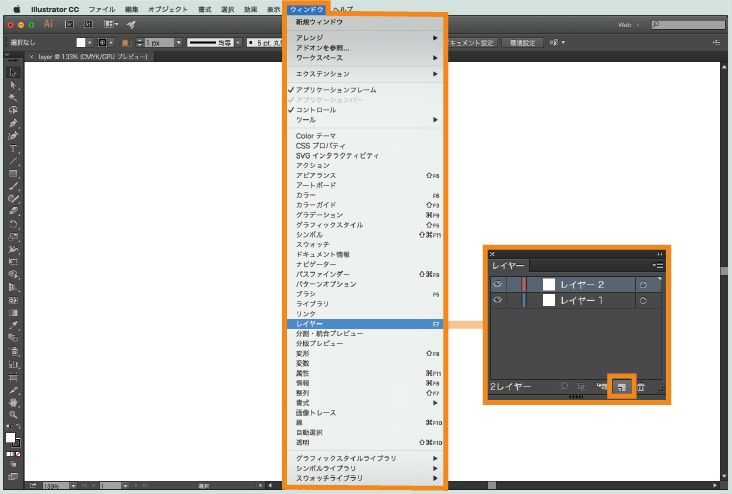Select the Shape Builder tool
Viewport: 732px width, 494px height.
[x=13, y=275]
